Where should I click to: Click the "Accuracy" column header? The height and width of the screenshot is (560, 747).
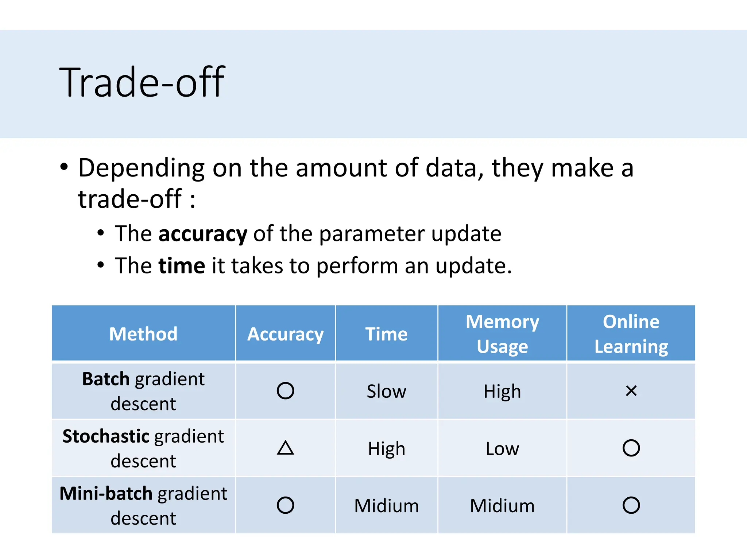[x=285, y=334]
